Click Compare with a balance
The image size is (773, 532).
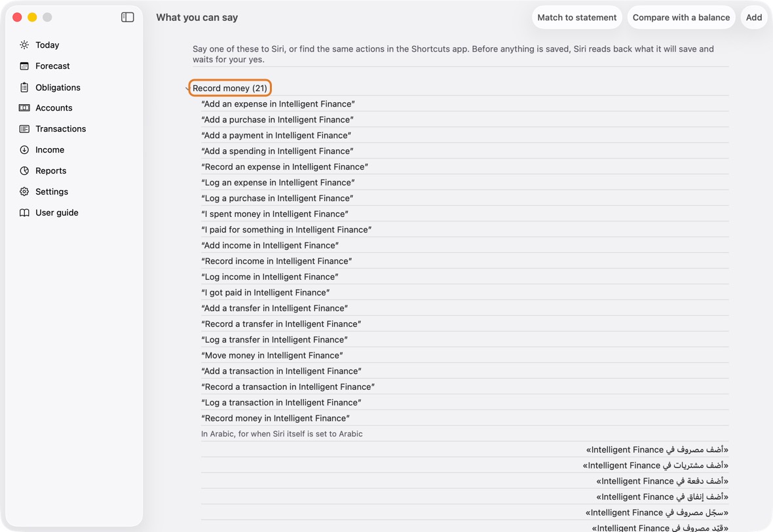coord(681,17)
